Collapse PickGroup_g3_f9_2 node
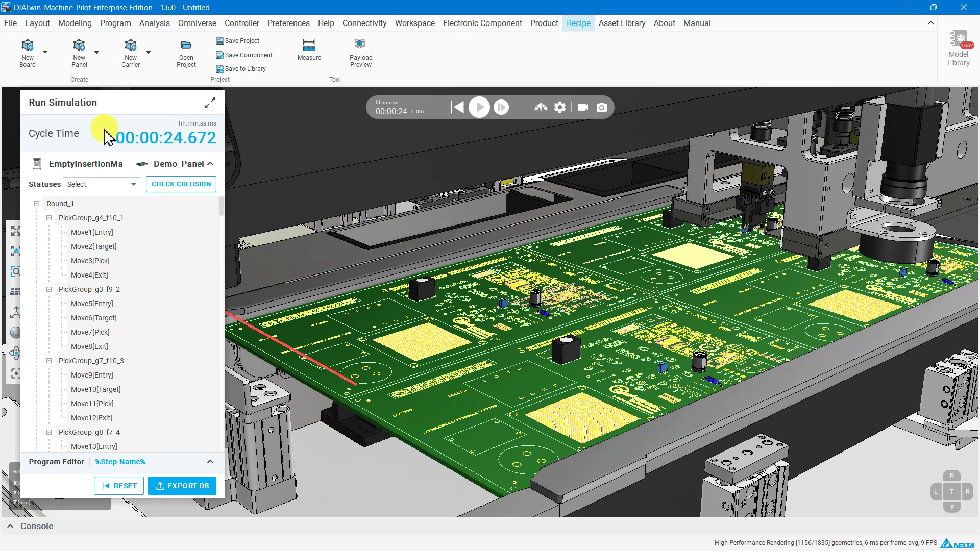 point(49,289)
